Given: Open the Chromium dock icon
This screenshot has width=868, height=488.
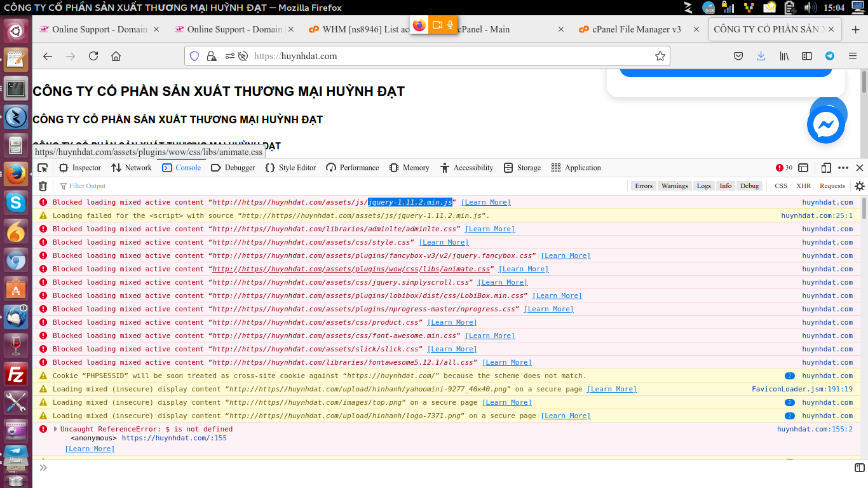Looking at the screenshot, I should click(16, 260).
